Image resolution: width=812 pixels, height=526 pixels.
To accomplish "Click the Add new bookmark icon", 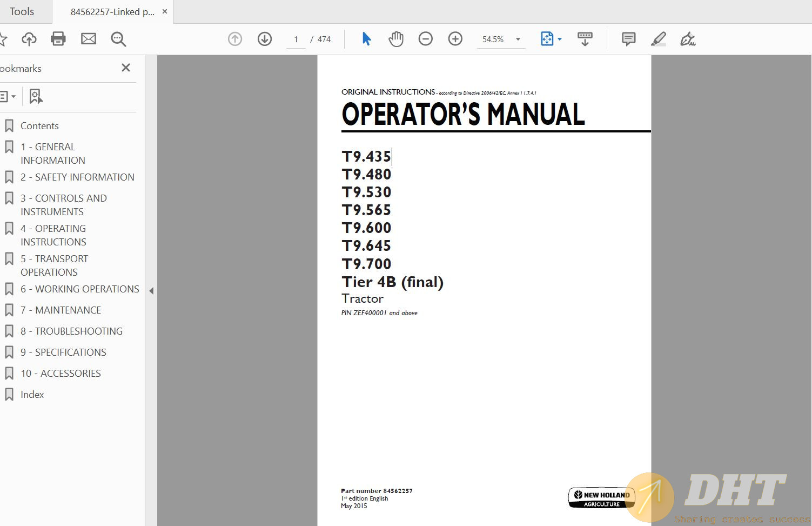I will pyautogui.click(x=36, y=96).
